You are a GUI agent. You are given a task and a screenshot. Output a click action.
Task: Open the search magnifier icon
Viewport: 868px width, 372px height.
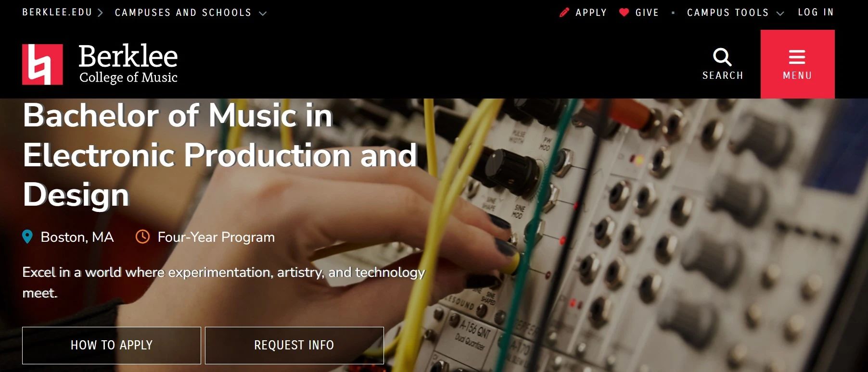click(x=722, y=57)
